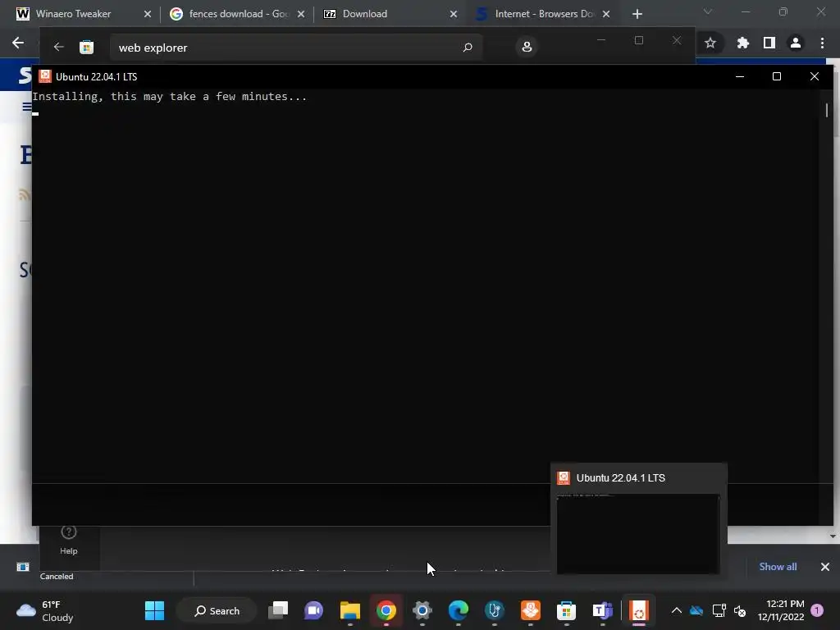Go back in Microsoft Store window
This screenshot has width=840, height=630.
58,47
